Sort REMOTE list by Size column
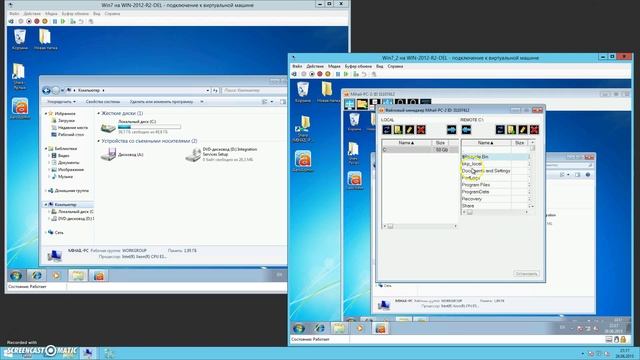Viewport: 640px width, 360px height. (x=520, y=143)
